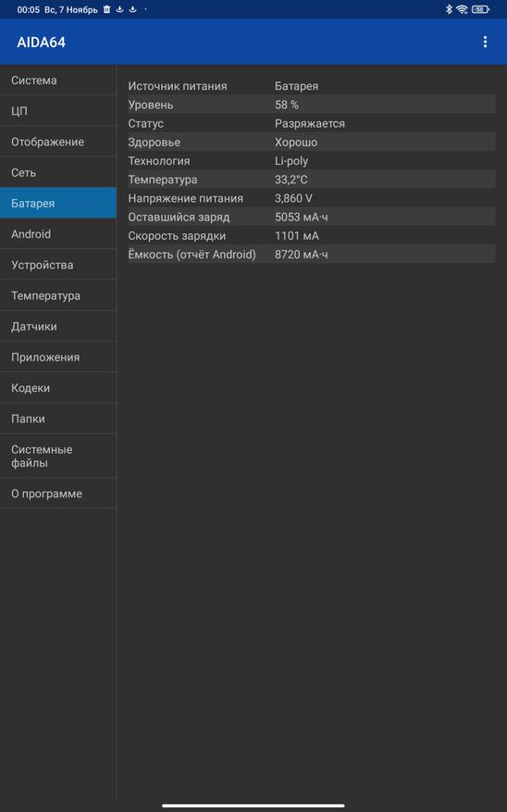This screenshot has height=812, width=507.
Task: Open the Системные файлы section
Action: pos(58,456)
